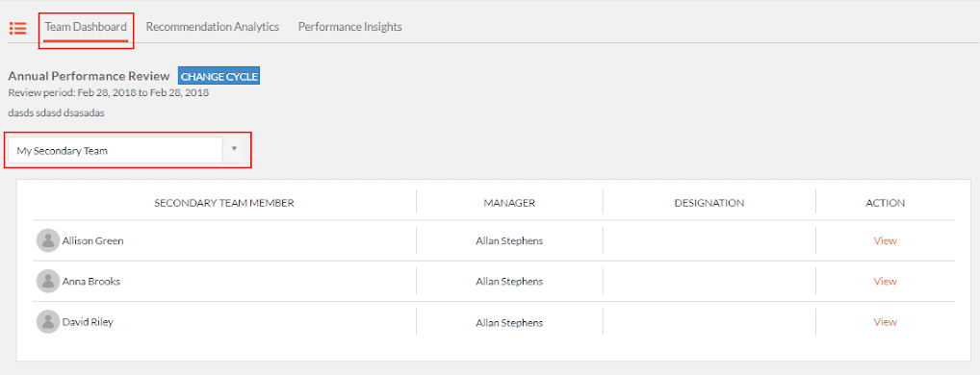
Task: View David Riley's review
Action: [x=885, y=322]
